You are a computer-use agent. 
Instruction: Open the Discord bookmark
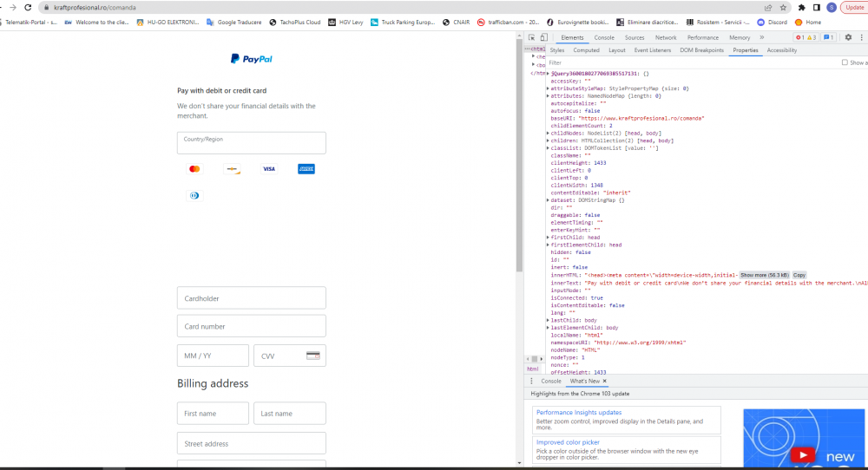coord(773,23)
